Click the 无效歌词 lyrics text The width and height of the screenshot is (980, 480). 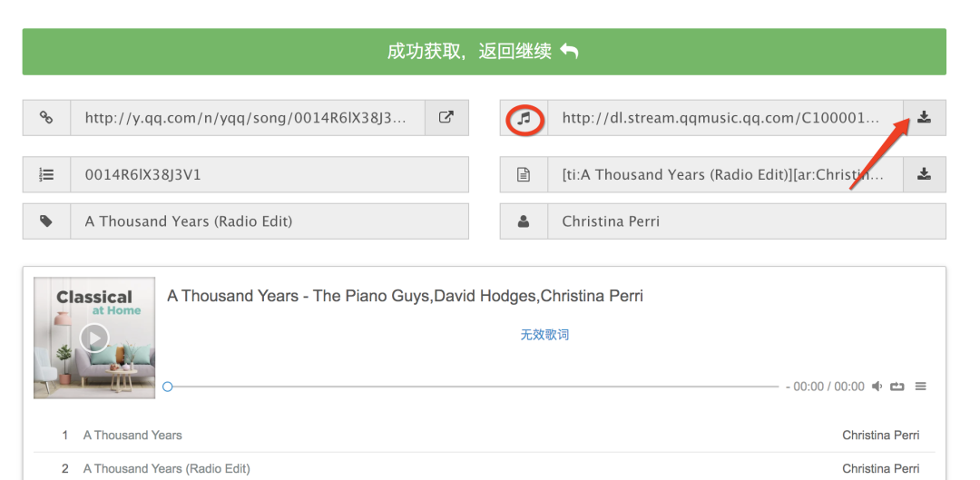coord(544,335)
